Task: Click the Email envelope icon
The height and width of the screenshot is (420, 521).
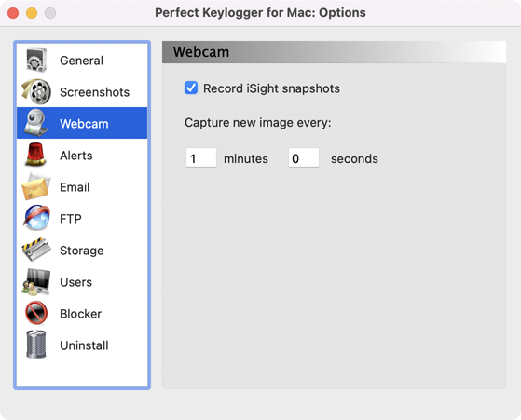Action: [36, 186]
